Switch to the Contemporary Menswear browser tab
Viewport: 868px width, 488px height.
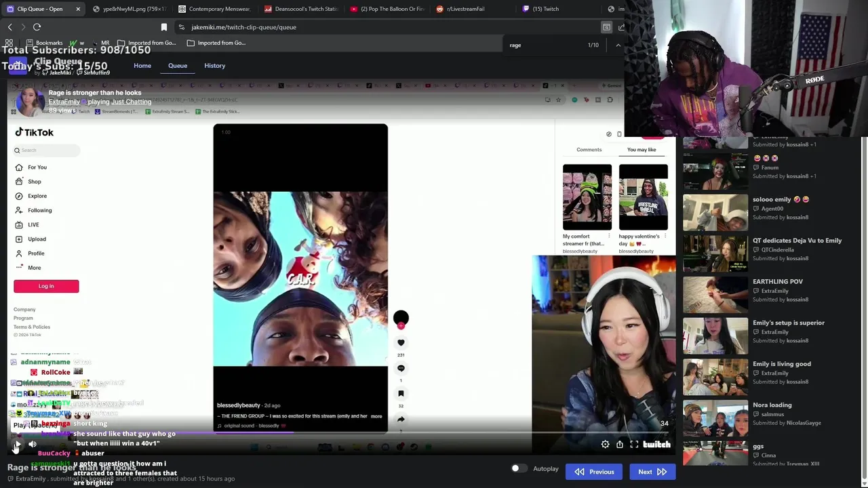(214, 9)
